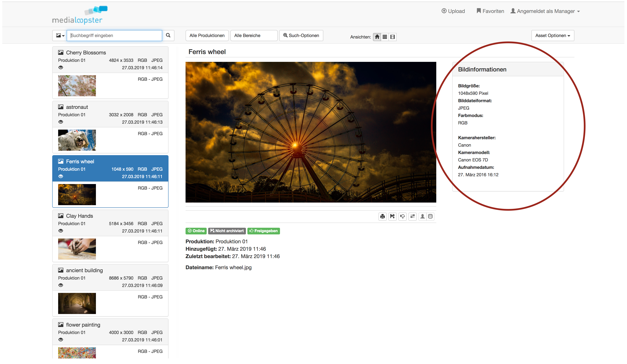
Task: Click the save/download floppy disk icon
Action: click(392, 216)
